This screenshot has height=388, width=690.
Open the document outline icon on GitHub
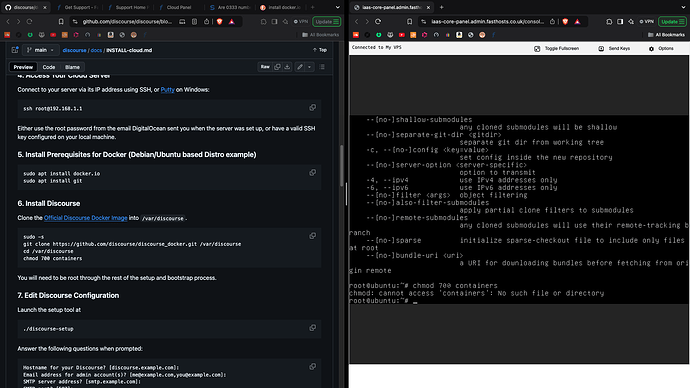pyautogui.click(x=322, y=67)
